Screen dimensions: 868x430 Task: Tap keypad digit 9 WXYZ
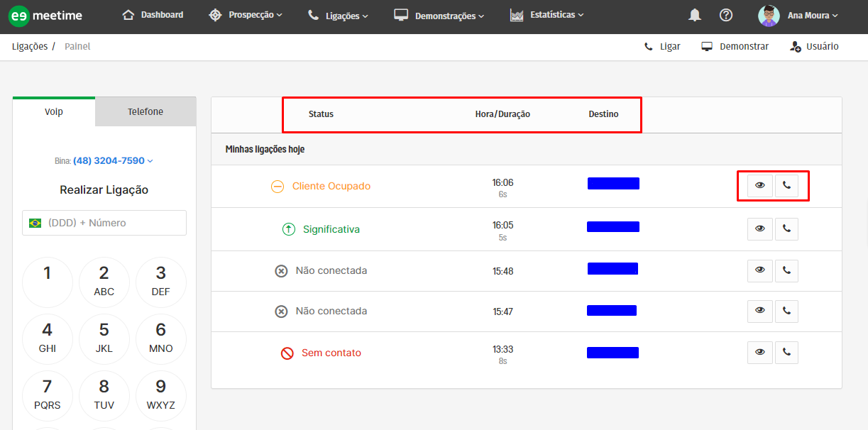pyautogui.click(x=161, y=395)
